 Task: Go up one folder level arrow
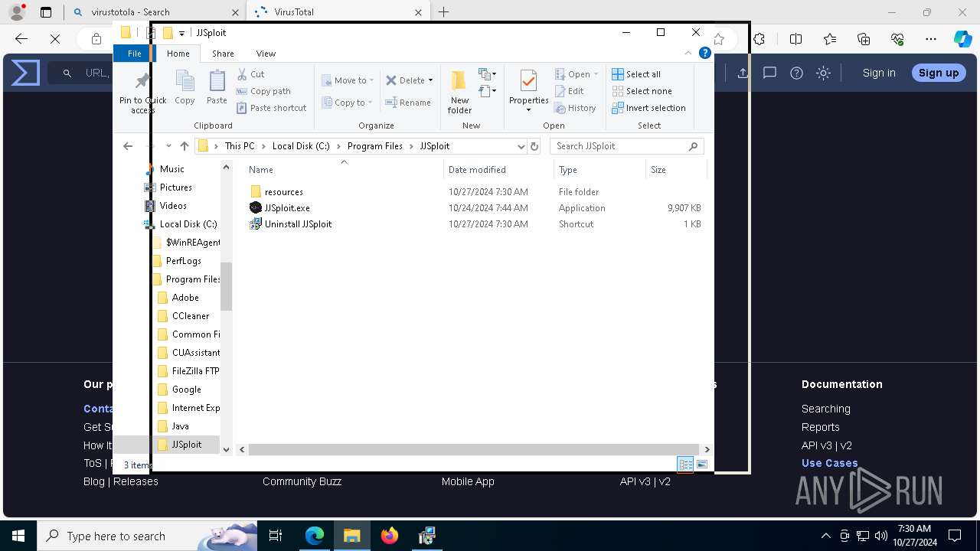(184, 146)
